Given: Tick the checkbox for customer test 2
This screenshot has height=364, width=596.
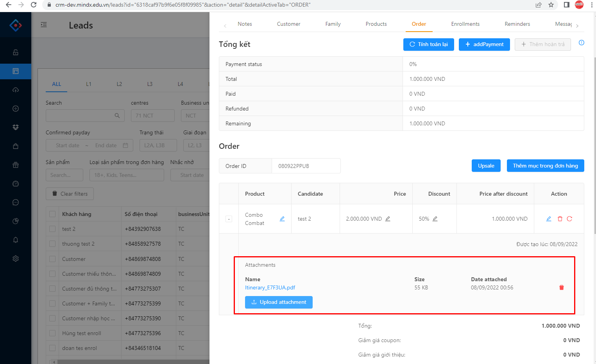Looking at the screenshot, I should pos(52,229).
